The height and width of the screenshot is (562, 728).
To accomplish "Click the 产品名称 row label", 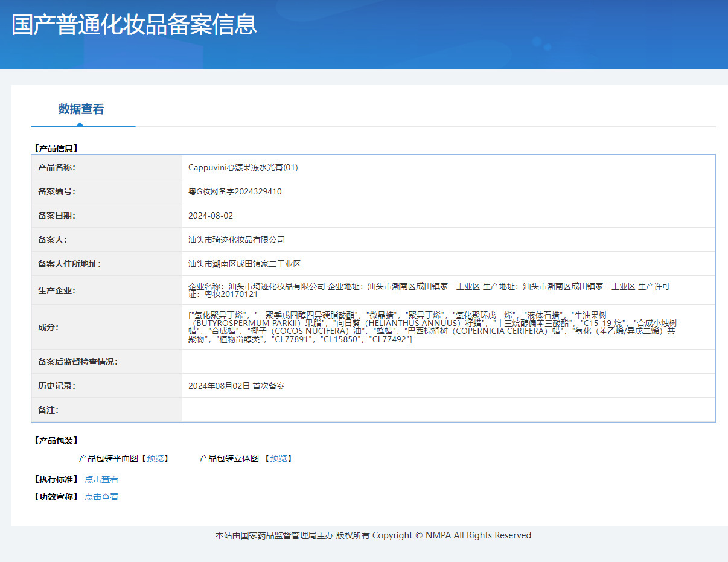I will click(x=57, y=168).
